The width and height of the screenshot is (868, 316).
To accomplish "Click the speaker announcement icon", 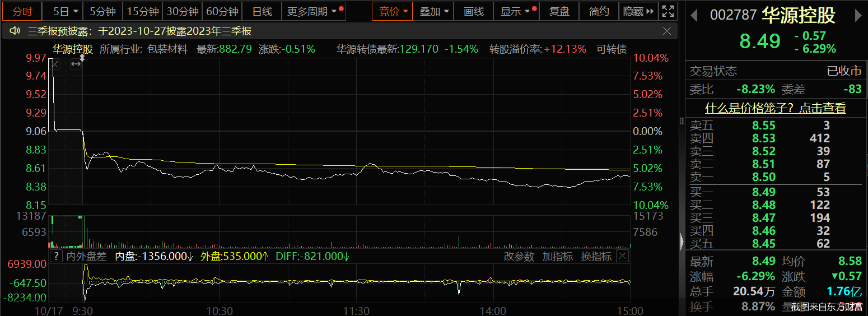I will coord(15,31).
